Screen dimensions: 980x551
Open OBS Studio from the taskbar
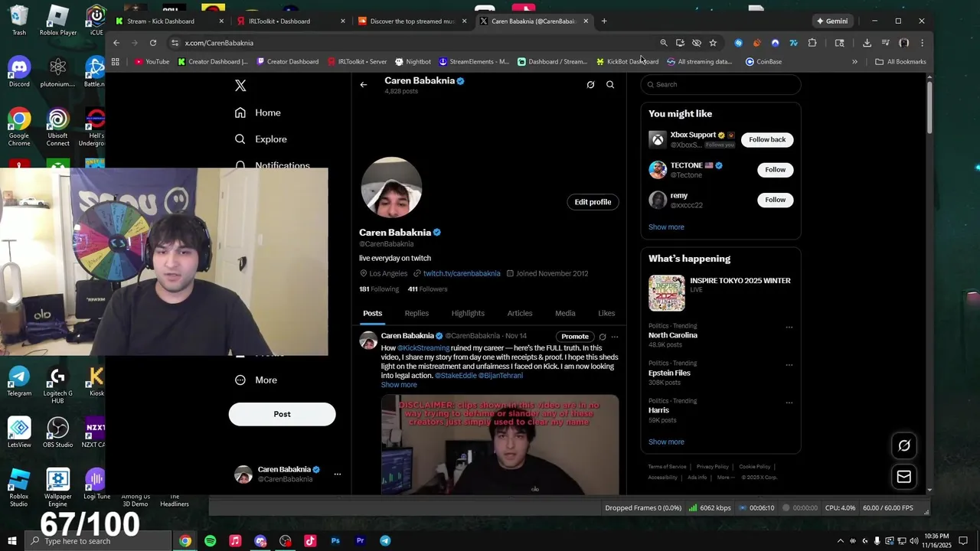click(x=286, y=541)
